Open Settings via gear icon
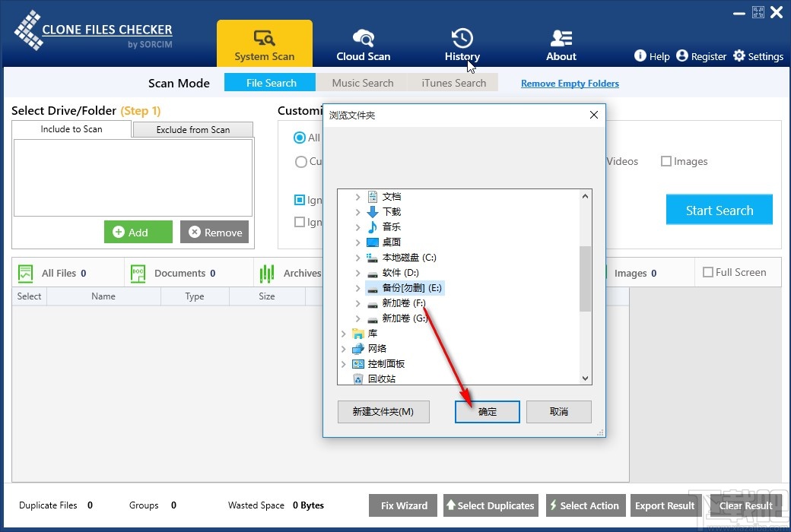This screenshot has height=532, width=791. [x=739, y=55]
